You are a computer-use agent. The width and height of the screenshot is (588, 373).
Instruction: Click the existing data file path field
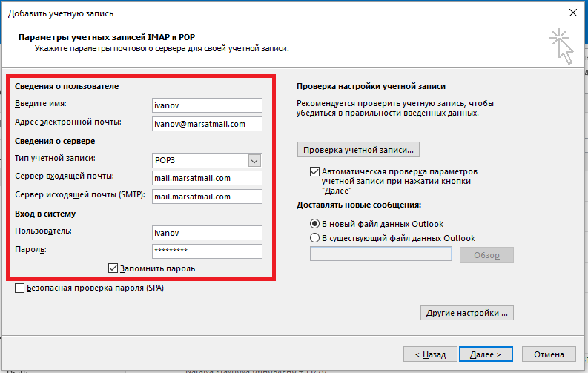point(381,254)
